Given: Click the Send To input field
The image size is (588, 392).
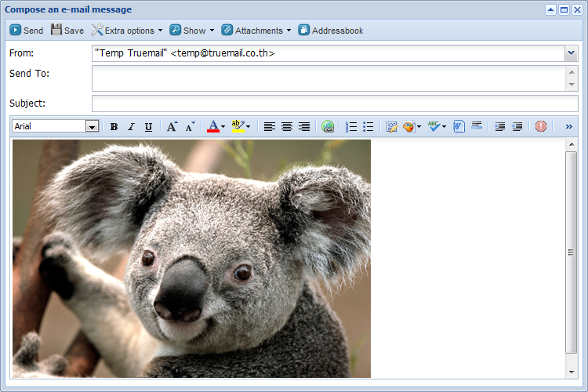Looking at the screenshot, I should [x=328, y=78].
